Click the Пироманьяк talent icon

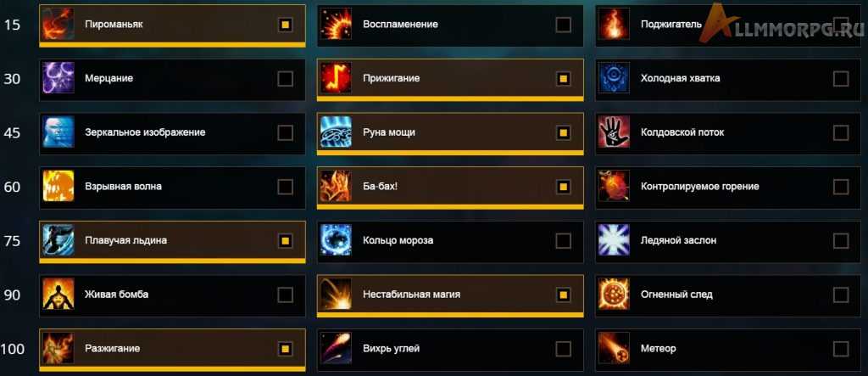click(x=58, y=24)
